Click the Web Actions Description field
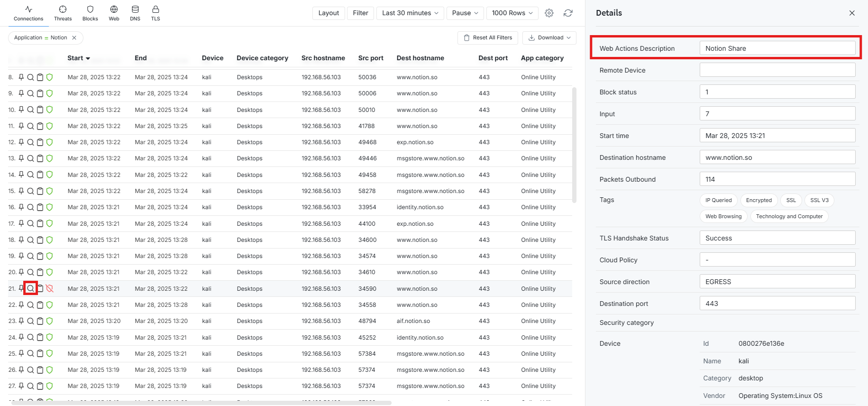Screen dimensions: 868x406 [777, 48]
